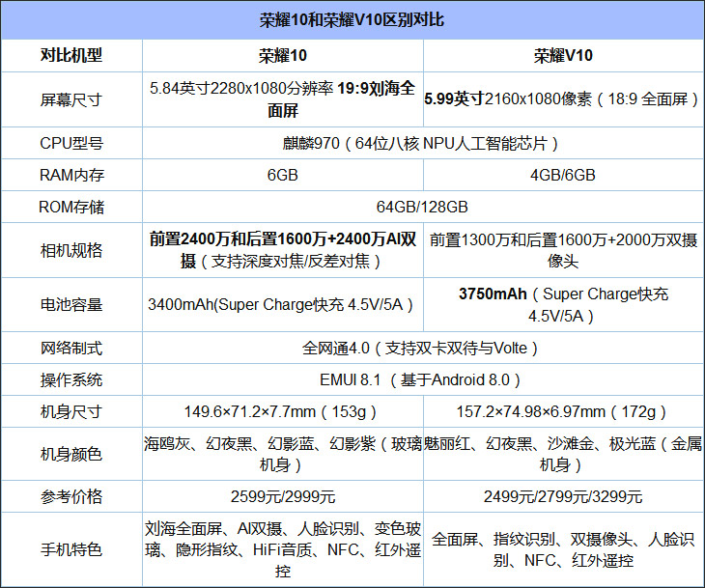Select the 机身颜色 row label
This screenshot has height=588, width=705.
(x=71, y=454)
